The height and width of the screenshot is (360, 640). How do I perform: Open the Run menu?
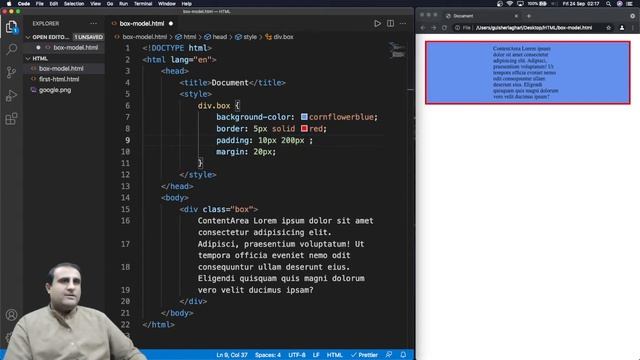pos(123,4)
